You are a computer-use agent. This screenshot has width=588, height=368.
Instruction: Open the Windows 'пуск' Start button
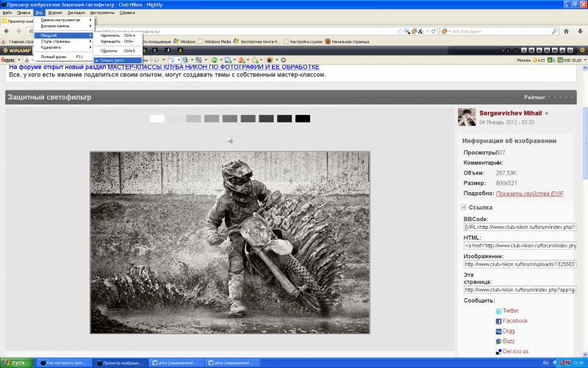click(16, 363)
